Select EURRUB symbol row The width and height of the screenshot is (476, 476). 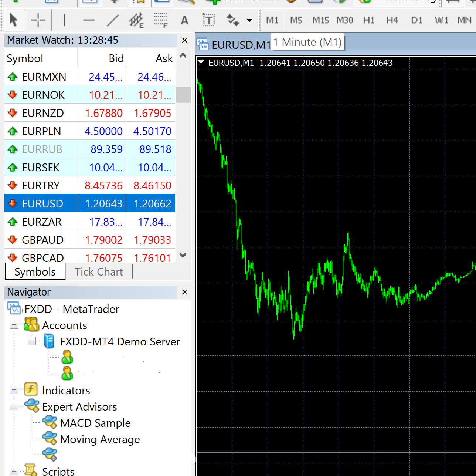[90, 149]
